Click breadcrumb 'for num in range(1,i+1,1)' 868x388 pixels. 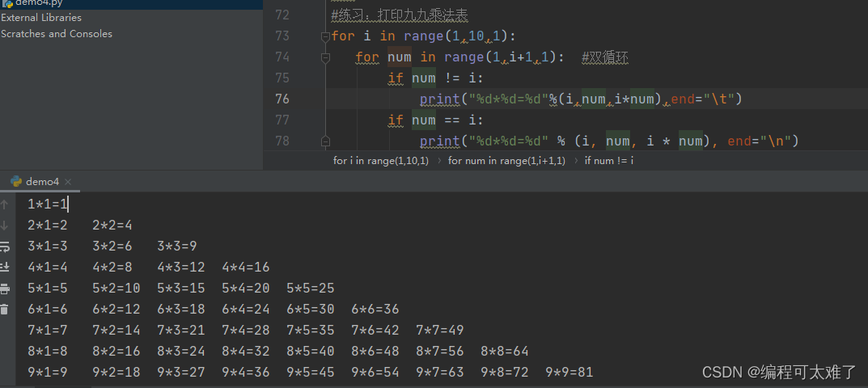pyautogui.click(x=506, y=161)
